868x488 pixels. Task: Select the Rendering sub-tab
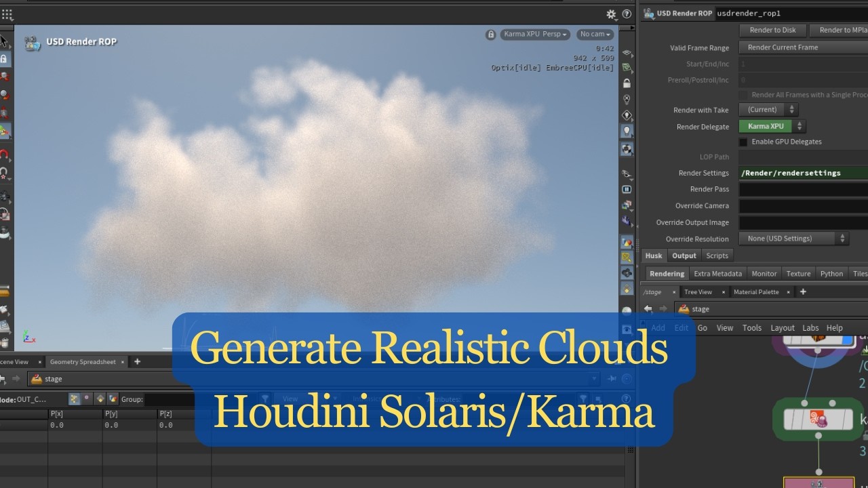pos(667,274)
